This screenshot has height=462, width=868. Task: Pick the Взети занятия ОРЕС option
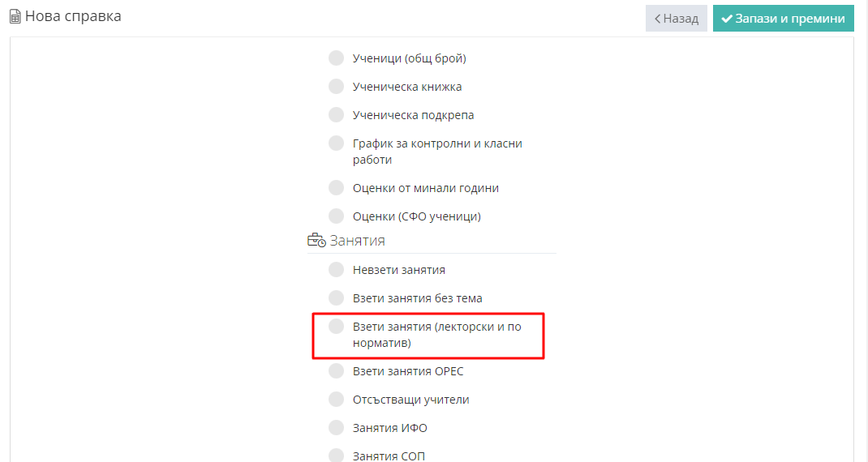336,371
